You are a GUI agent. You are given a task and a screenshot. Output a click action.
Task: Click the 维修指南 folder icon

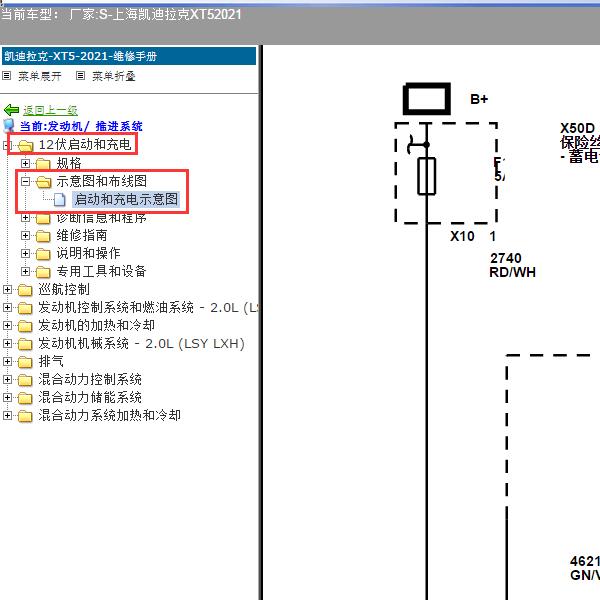click(x=43, y=236)
